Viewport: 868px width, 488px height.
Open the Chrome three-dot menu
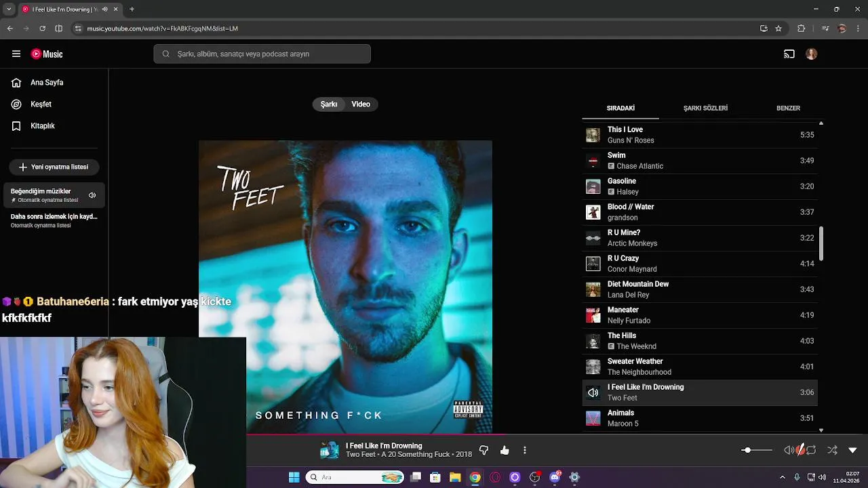[x=858, y=28]
